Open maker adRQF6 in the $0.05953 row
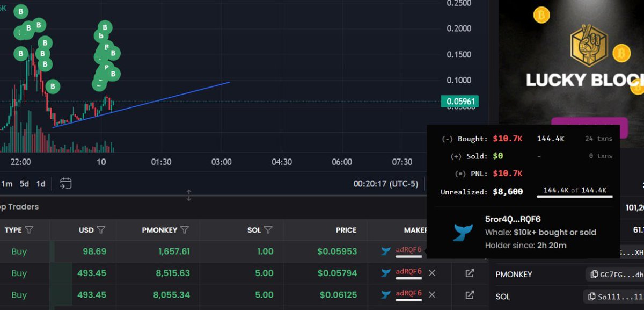The image size is (644, 310). click(408, 250)
